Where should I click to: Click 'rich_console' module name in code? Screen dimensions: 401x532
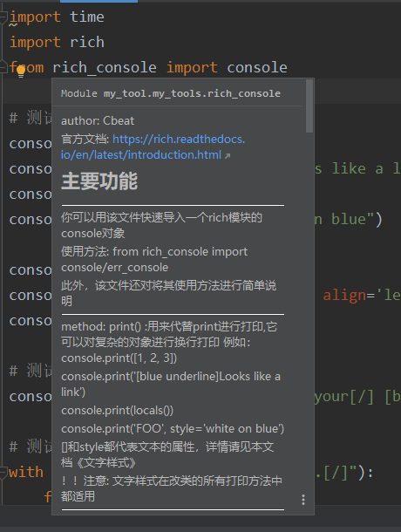104,67
